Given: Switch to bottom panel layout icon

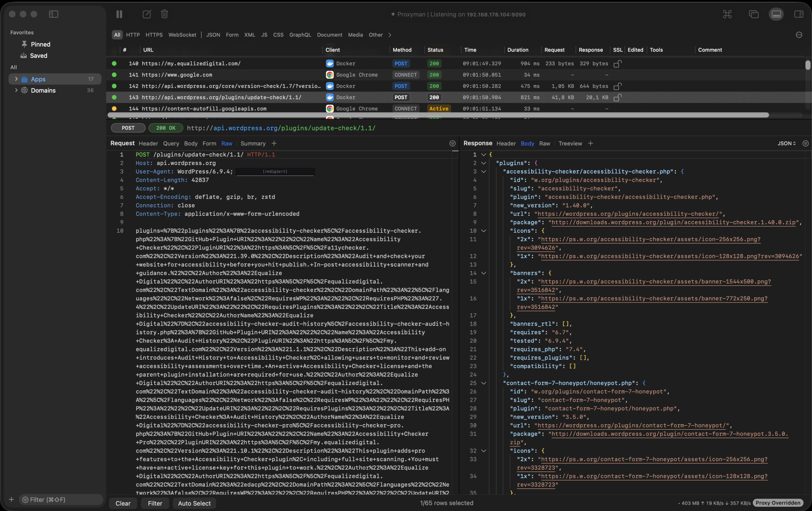Looking at the screenshot, I should coord(776,14).
